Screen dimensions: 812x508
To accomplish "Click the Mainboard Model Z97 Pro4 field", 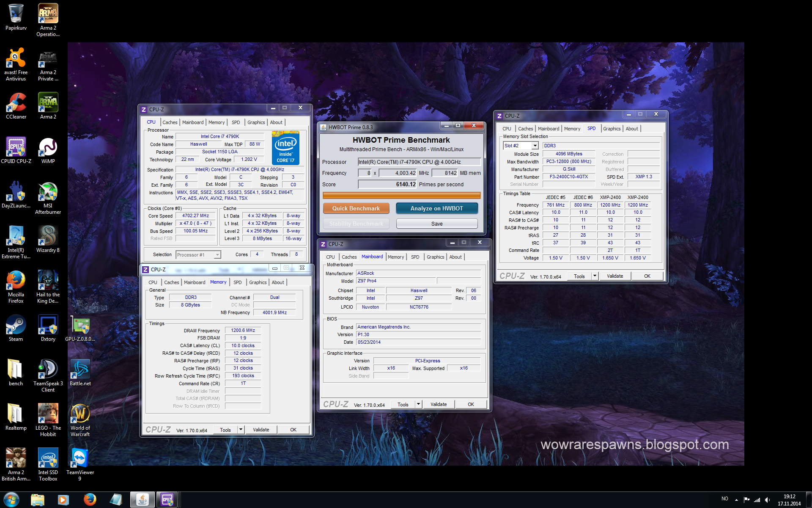I will (395, 281).
